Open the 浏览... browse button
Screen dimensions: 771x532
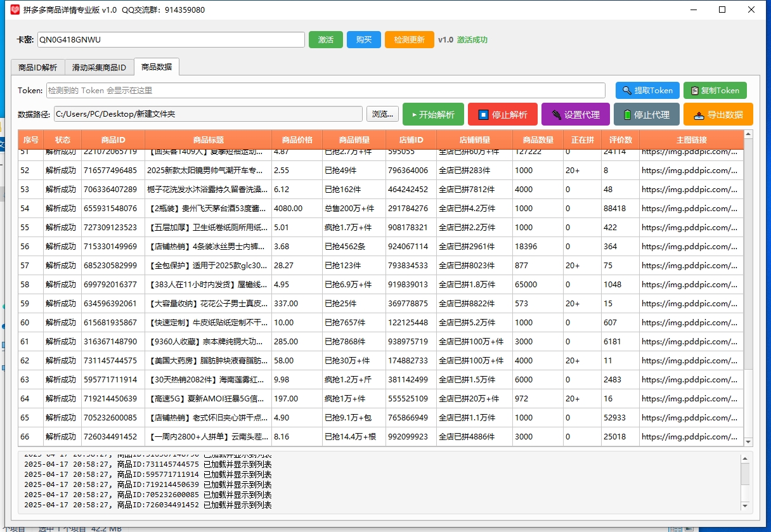tap(383, 114)
